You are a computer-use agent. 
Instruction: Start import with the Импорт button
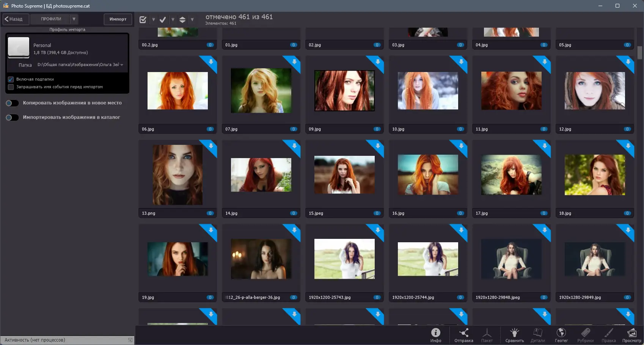coord(118,19)
